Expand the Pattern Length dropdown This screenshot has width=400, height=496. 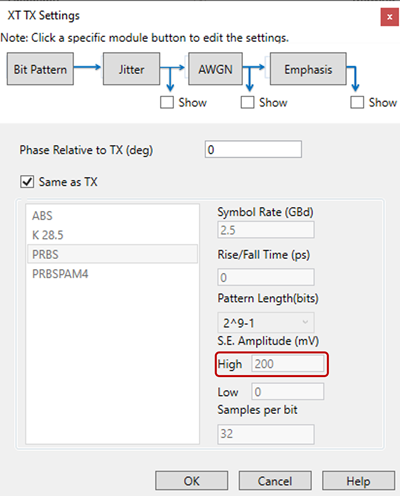266,323
